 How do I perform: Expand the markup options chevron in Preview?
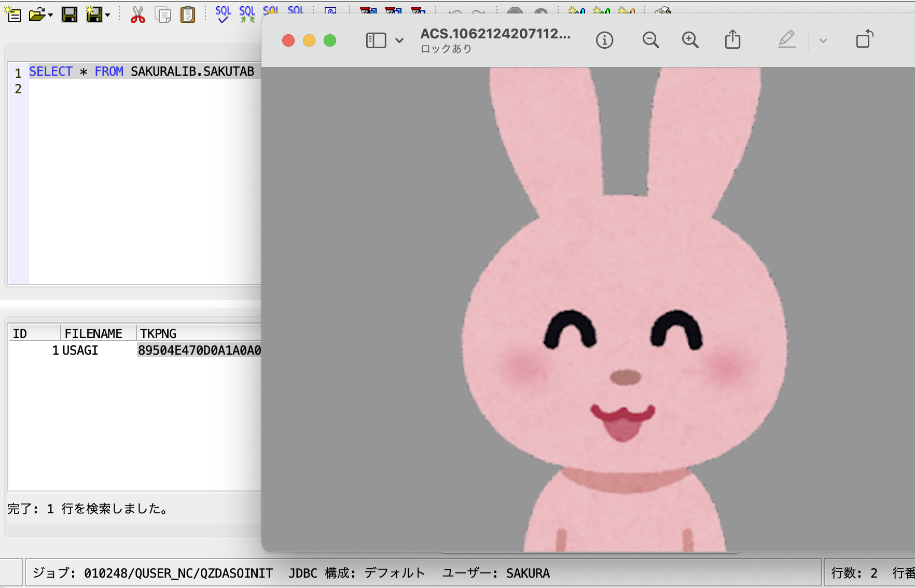[x=823, y=40]
